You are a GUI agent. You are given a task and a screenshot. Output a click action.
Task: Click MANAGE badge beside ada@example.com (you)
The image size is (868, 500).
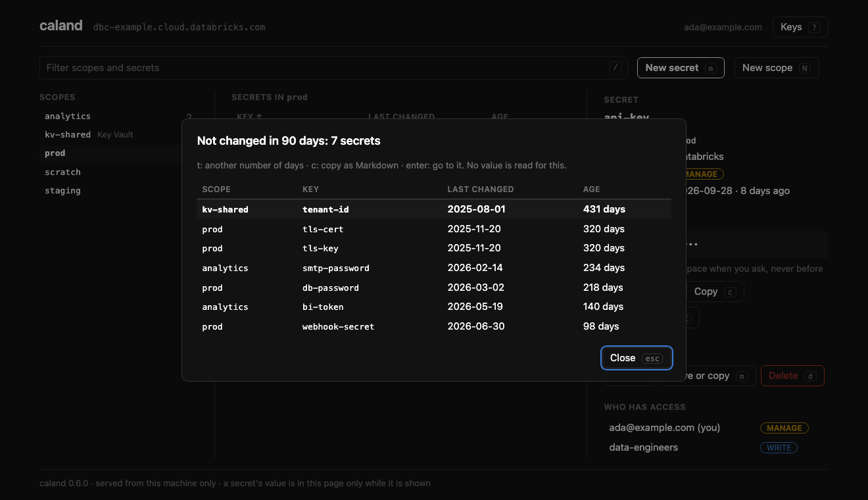784,428
